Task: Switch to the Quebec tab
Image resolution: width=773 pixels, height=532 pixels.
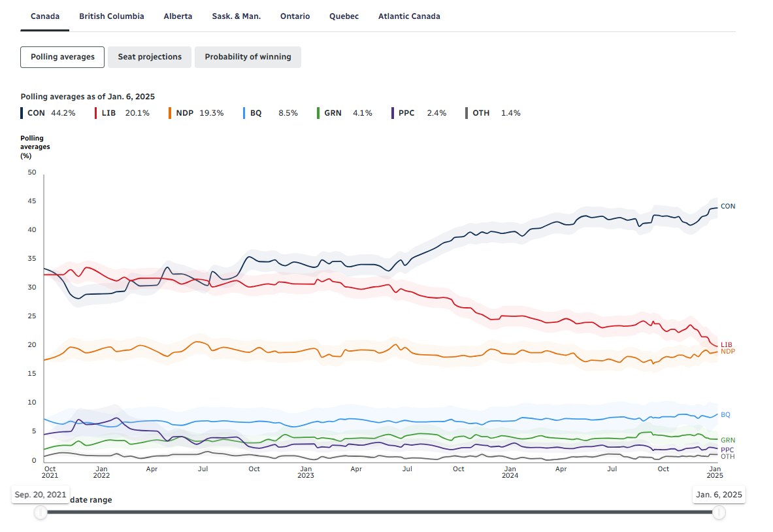Action: [344, 16]
